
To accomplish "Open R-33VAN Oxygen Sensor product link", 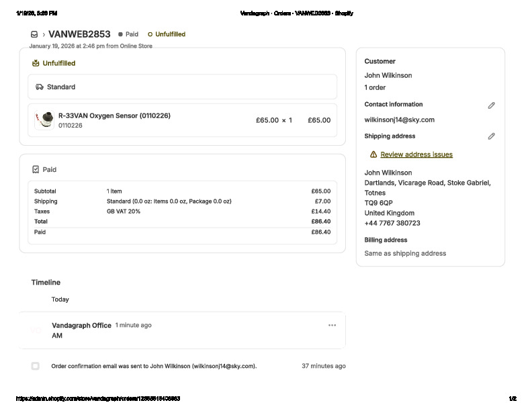I will (114, 116).
